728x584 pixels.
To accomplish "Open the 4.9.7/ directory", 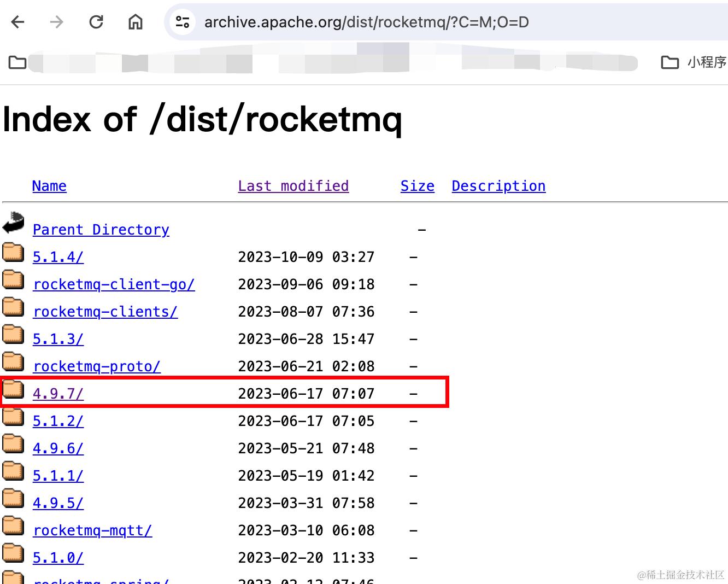I will pos(58,394).
